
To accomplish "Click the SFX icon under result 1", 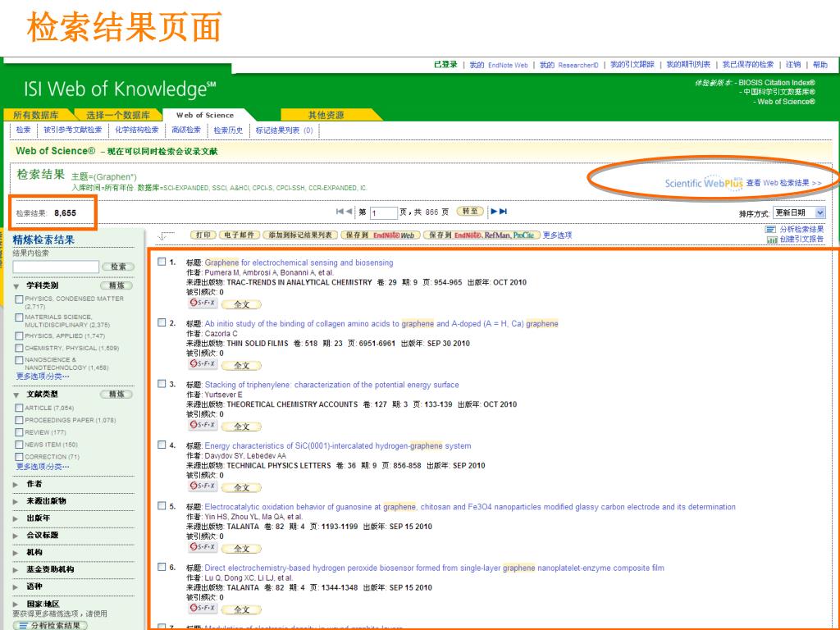I will [203, 303].
